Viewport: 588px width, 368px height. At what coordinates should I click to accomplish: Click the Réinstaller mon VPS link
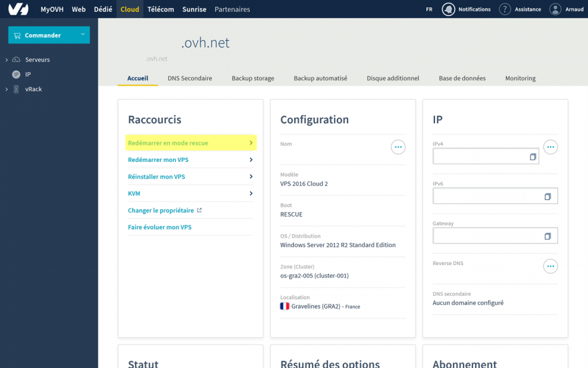click(156, 177)
